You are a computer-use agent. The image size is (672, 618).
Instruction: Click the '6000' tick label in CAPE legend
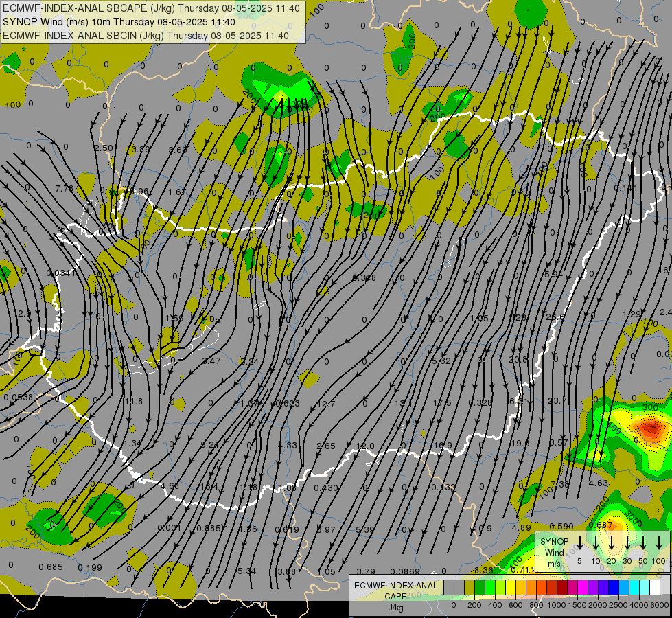660,605
